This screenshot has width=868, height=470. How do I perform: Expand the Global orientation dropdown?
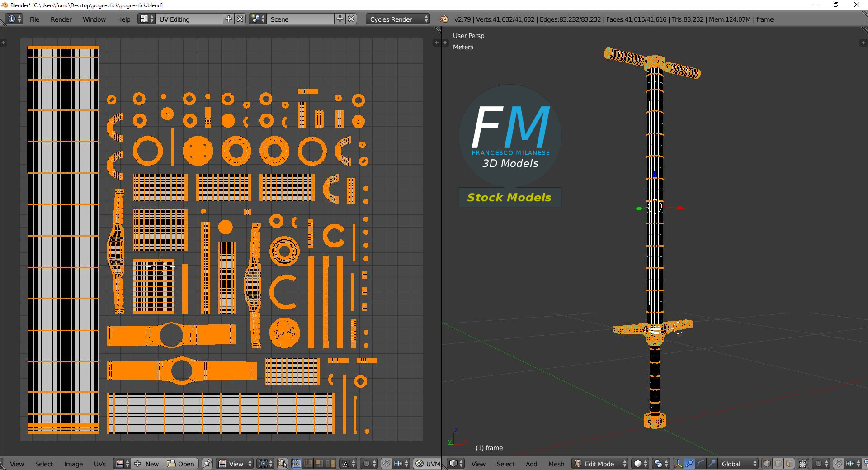(738, 464)
